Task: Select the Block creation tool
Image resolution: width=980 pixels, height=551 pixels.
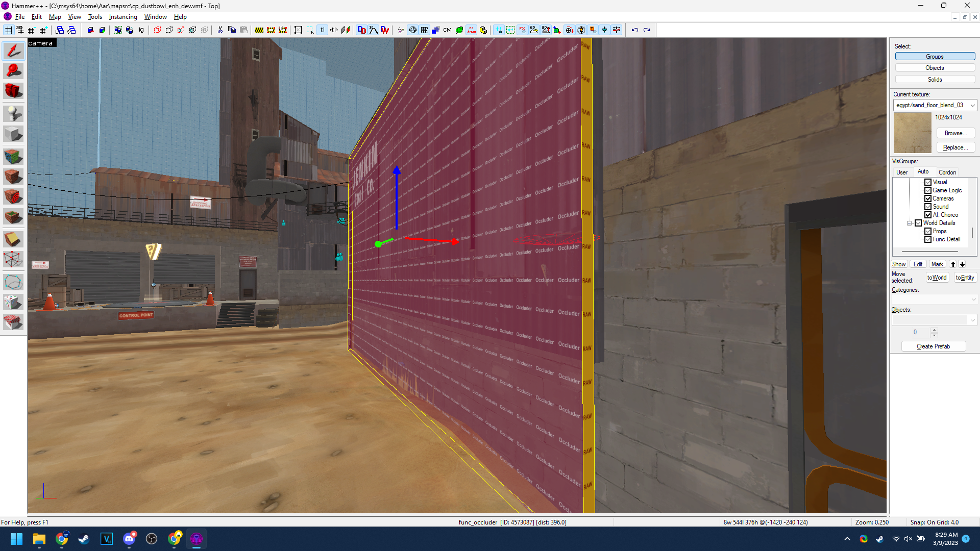Action: point(13,134)
